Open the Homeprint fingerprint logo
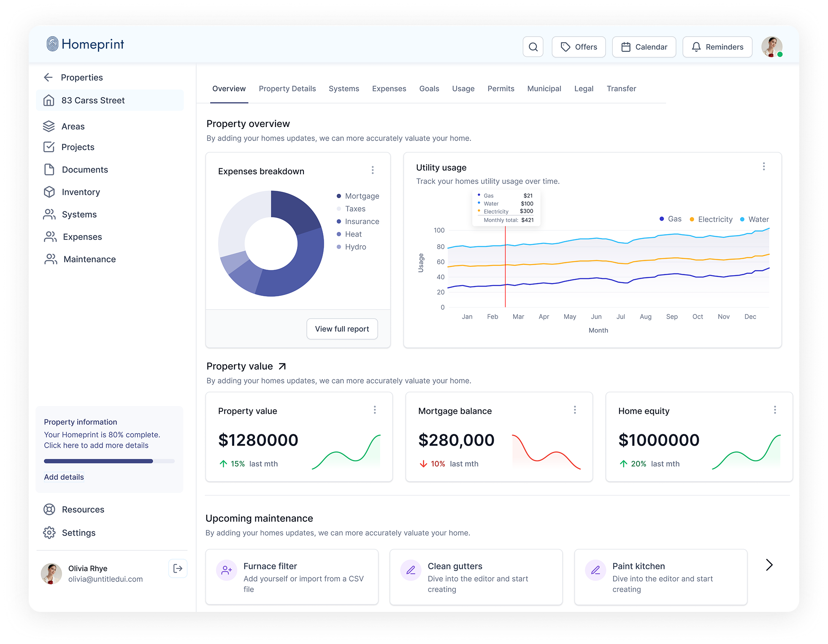This screenshot has width=828, height=644. point(52,44)
